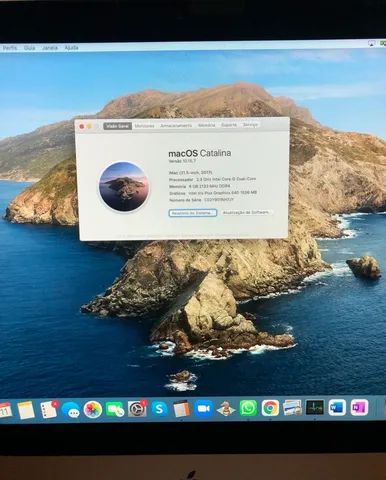Switch to the Visão Geral tab
386x480 pixels.
point(117,126)
